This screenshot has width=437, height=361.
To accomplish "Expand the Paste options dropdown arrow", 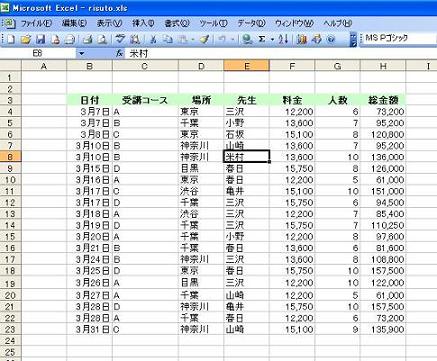I will coord(193,39).
